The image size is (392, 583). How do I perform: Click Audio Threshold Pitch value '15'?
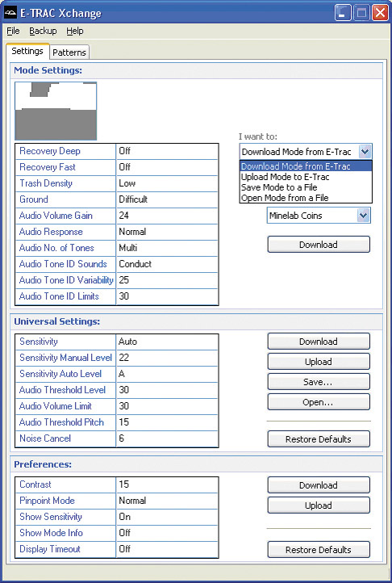(167, 422)
